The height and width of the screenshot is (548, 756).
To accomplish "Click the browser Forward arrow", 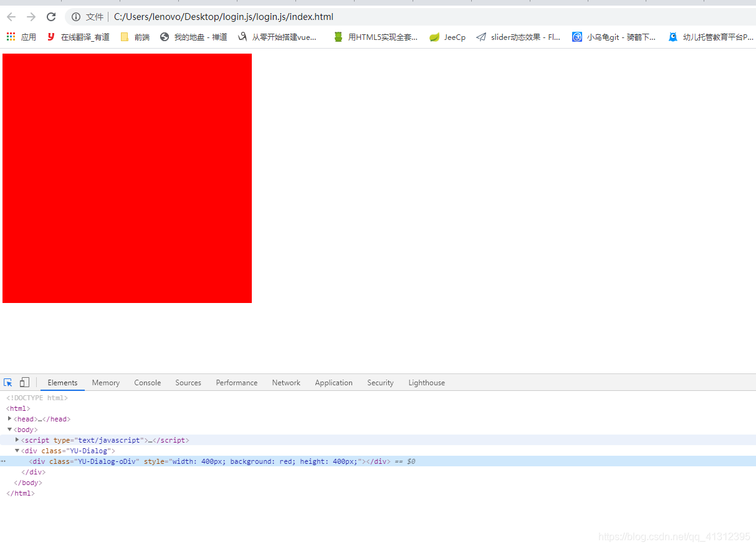I will 31,17.
